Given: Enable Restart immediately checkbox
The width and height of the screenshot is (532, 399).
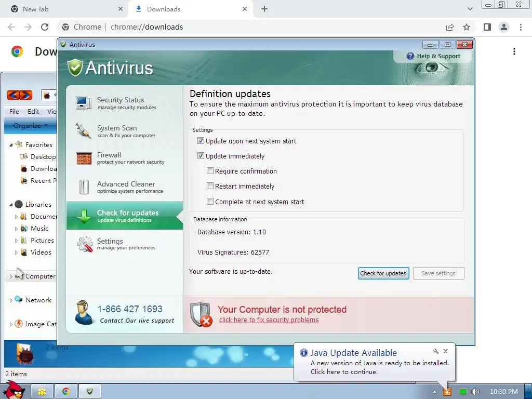Looking at the screenshot, I should coord(210,185).
